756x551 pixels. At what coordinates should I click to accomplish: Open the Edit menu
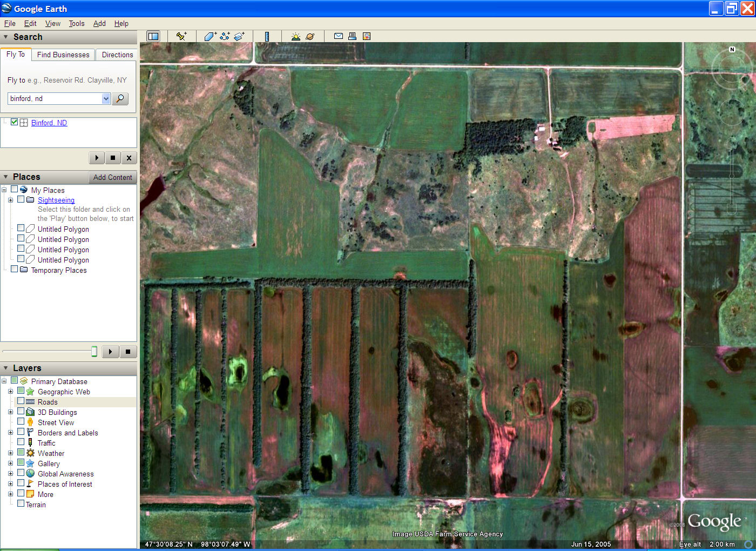[30, 23]
